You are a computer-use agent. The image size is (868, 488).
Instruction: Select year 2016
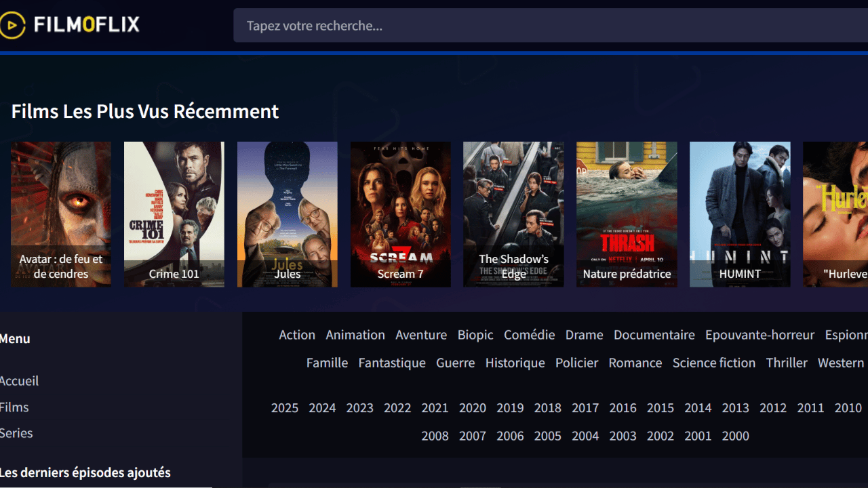pos(623,407)
